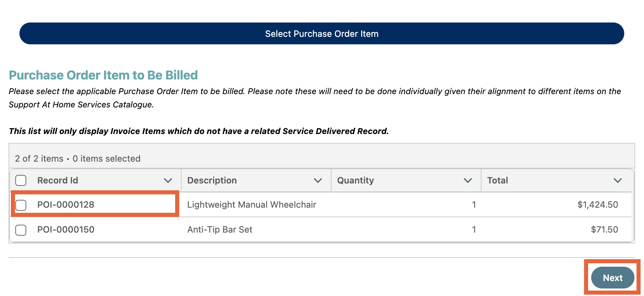
Task: Click the Record Id header label
Action: [58, 180]
